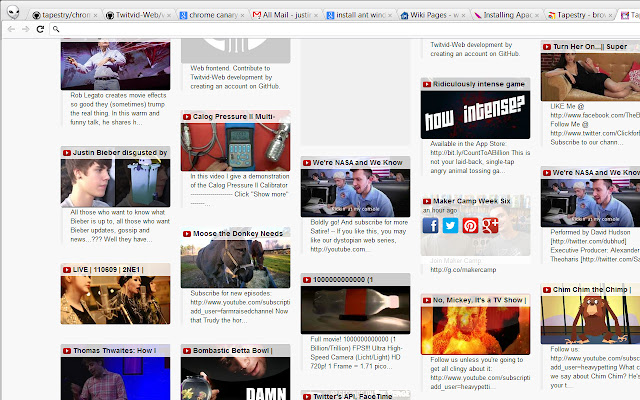This screenshot has width=640, height=400.
Task: Reload the current page
Action: tap(40, 29)
